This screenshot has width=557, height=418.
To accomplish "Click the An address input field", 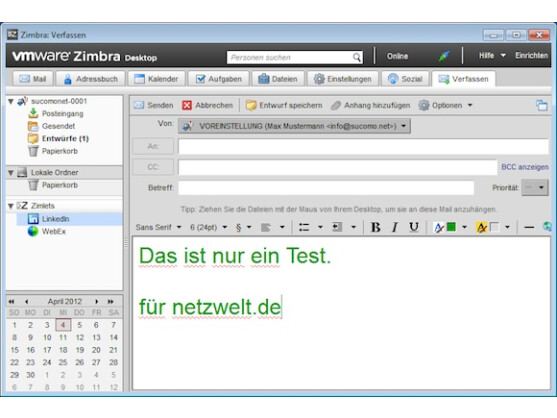I will tap(363, 146).
